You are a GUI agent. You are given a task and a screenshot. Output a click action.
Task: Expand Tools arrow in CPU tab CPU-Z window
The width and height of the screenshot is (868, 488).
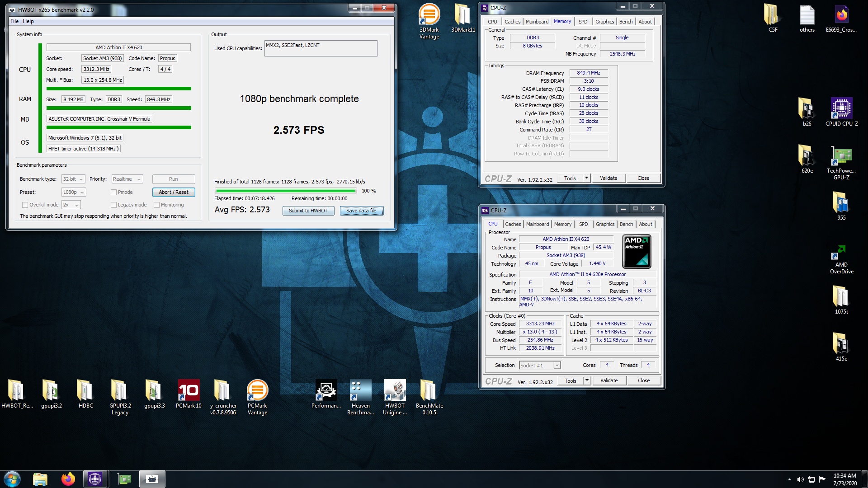587,380
